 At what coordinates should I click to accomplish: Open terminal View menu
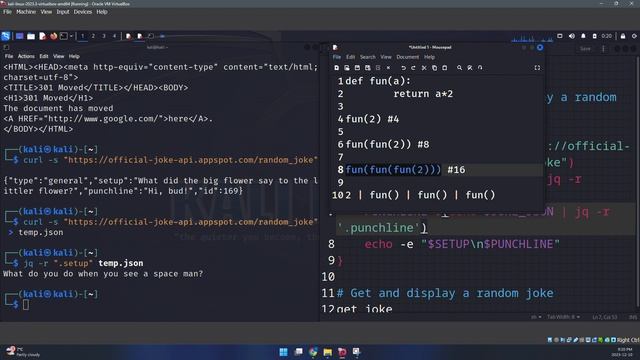point(59,56)
